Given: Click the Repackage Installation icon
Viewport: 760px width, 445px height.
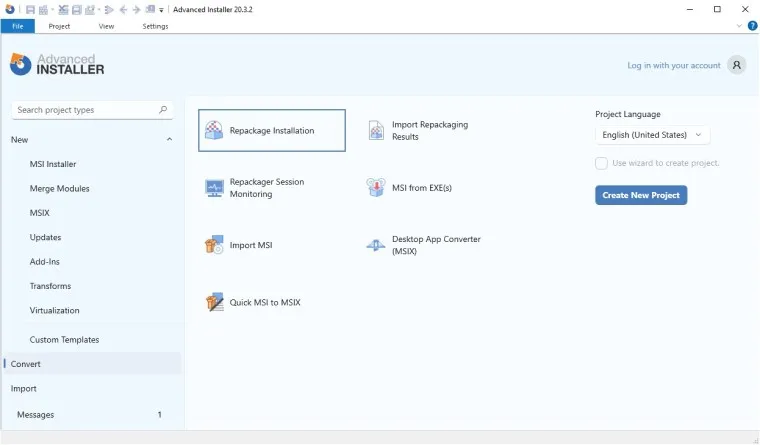Looking at the screenshot, I should pos(214,130).
